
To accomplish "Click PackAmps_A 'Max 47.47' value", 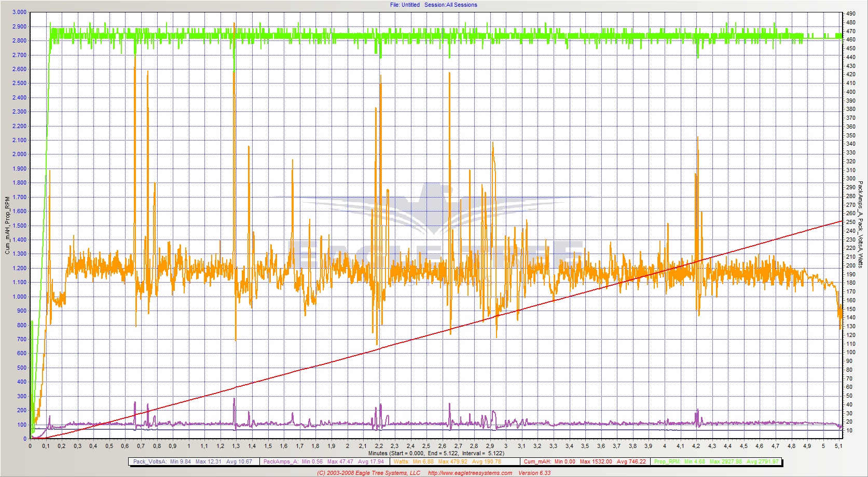I will pyautogui.click(x=340, y=461).
